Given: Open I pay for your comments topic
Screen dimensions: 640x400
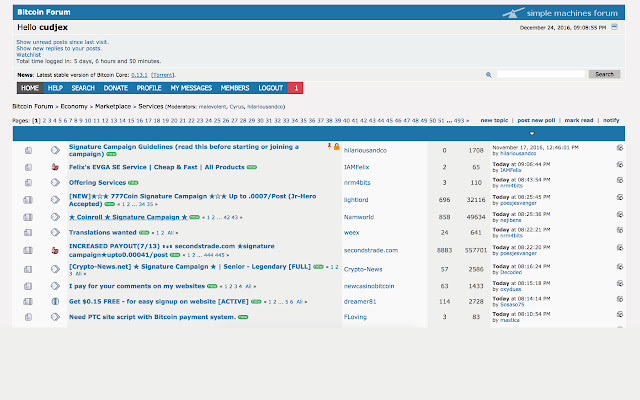Looking at the screenshot, I should (x=137, y=286).
